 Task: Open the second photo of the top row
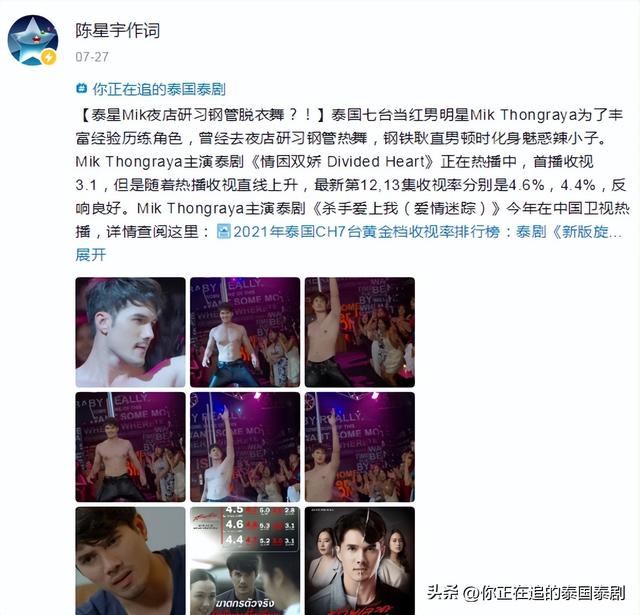[245, 332]
